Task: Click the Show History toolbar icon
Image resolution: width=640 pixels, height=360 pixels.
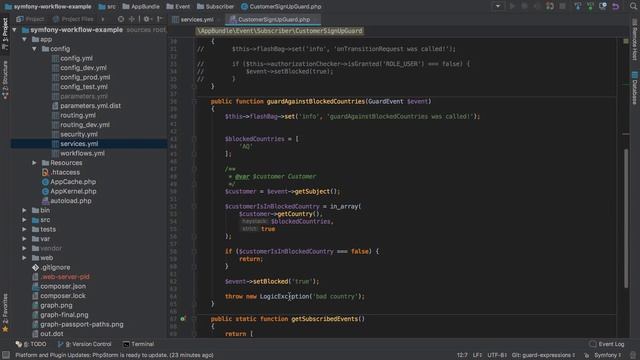Action: click(x=603, y=6)
